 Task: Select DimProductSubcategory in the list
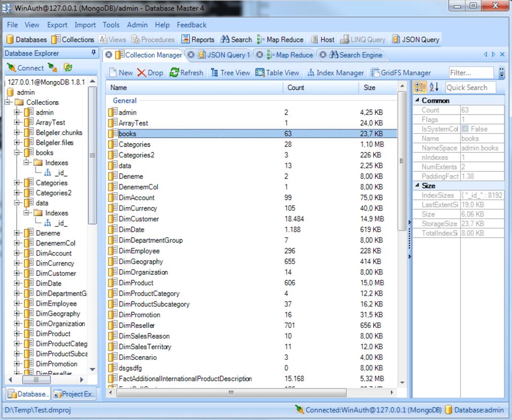pyautogui.click(x=252, y=304)
